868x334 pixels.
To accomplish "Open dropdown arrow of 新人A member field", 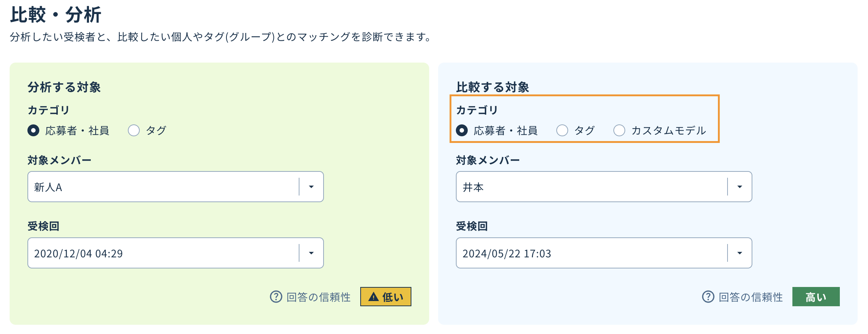I will tap(311, 187).
